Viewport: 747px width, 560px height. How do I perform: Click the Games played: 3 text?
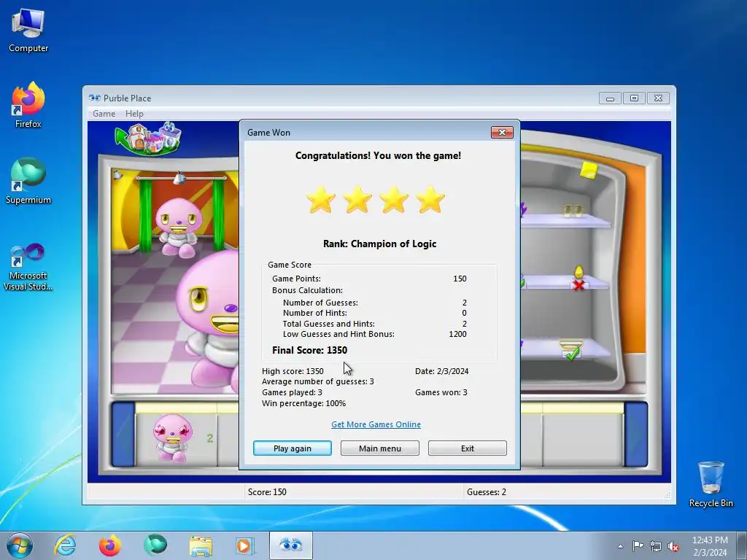(292, 392)
